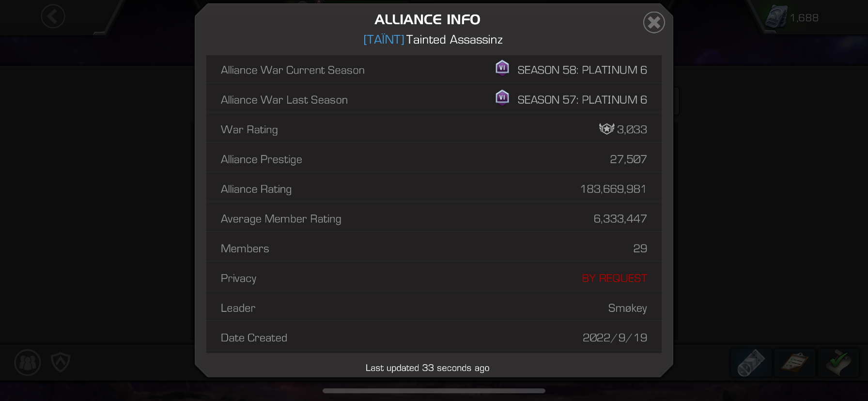Select the leader name Smøkey

tap(627, 308)
